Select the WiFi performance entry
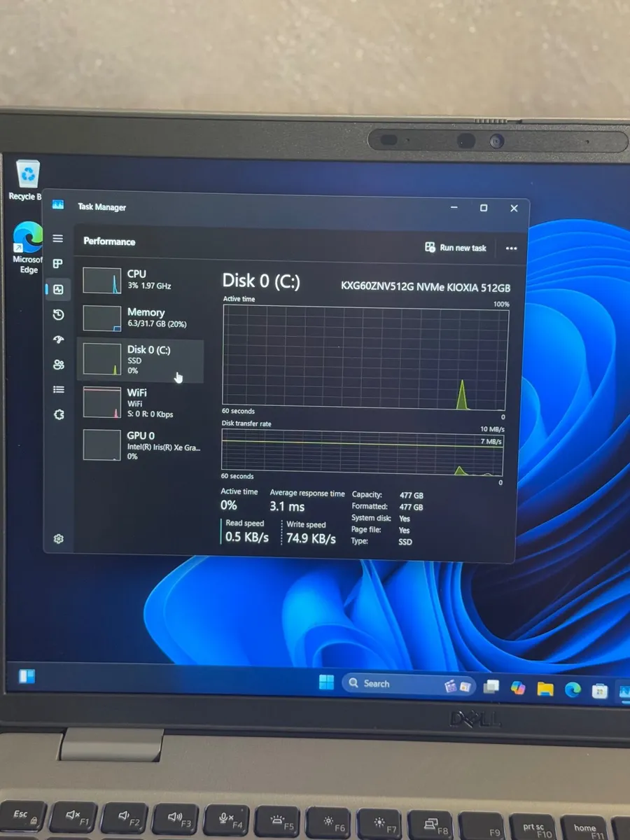The image size is (630, 840). point(142,402)
